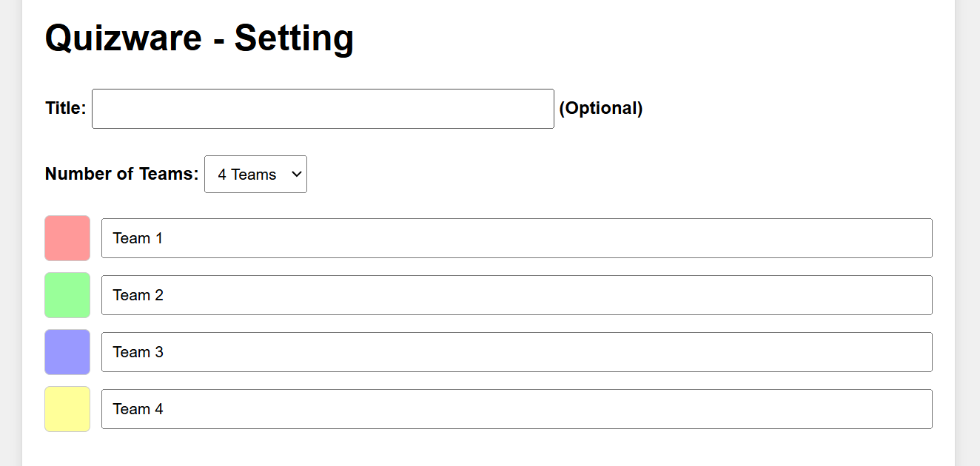Click blank white space below Team 4 field
The height and width of the screenshot is (466, 980).
pyautogui.click(x=489, y=450)
